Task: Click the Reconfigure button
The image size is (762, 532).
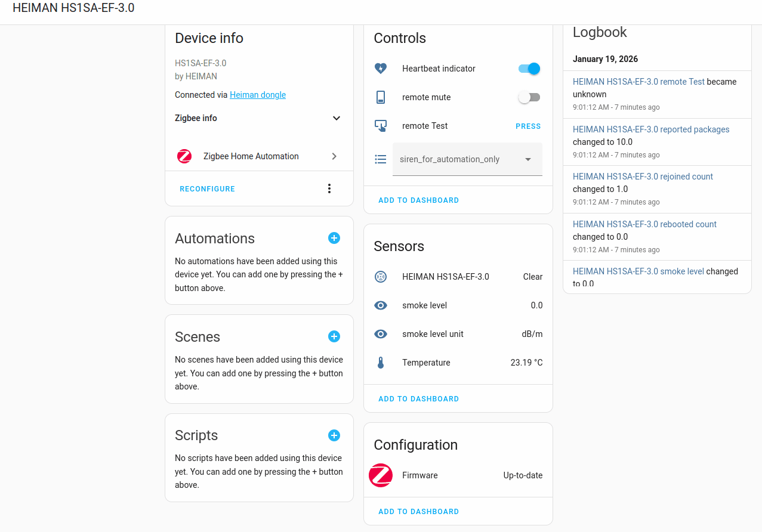Action: [208, 189]
